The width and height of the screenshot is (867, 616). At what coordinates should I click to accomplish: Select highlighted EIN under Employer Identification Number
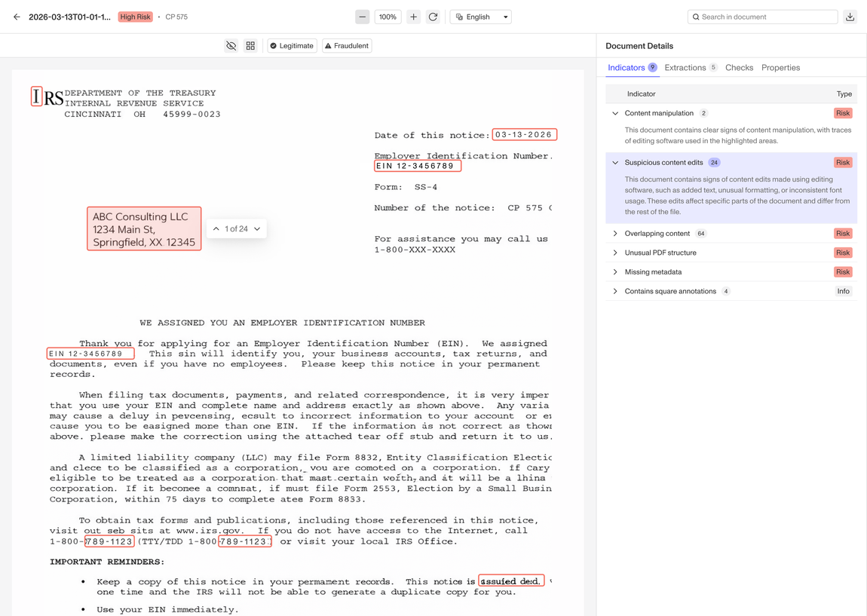click(418, 166)
